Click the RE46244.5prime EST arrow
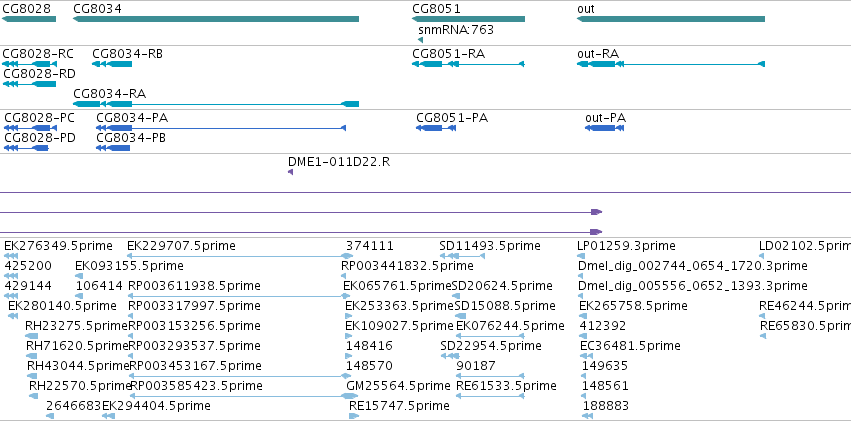Screen dimensions: 851x421 762,316
